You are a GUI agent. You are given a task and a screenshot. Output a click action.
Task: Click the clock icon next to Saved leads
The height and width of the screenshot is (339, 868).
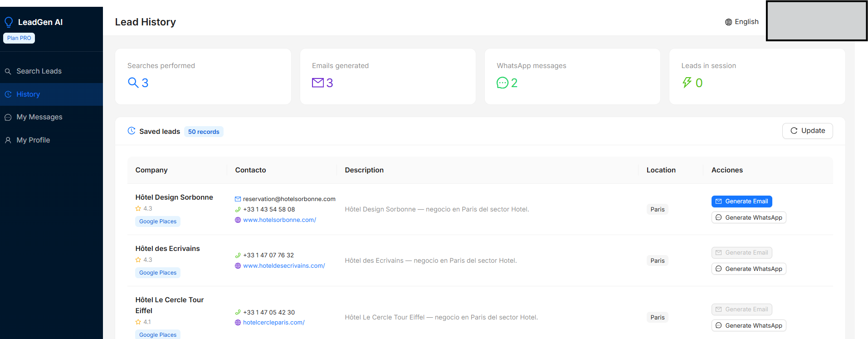132,131
